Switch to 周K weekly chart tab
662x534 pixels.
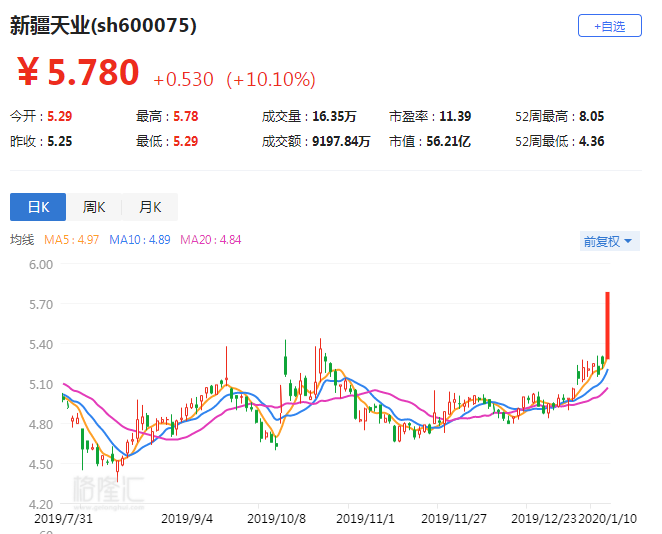(x=94, y=207)
